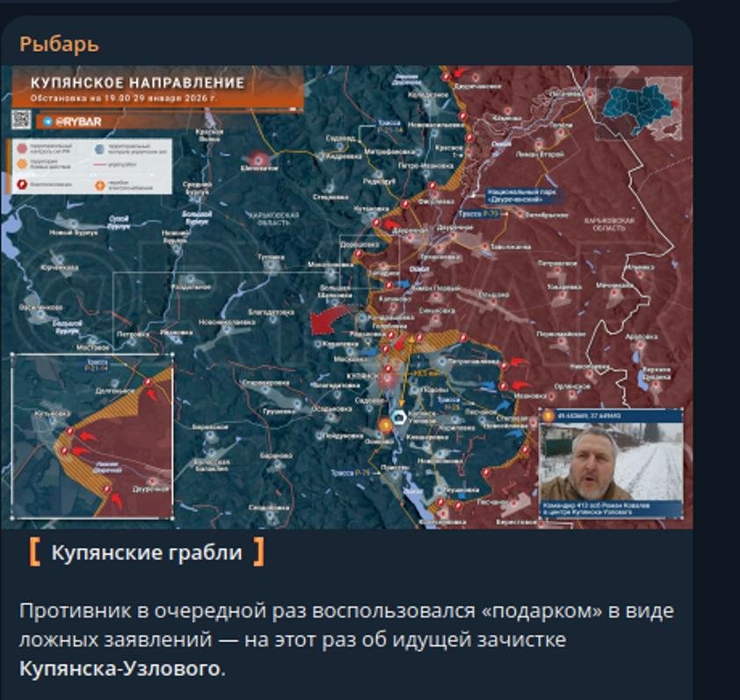Open the zoomed inset map in bottom-left
Image resolution: width=740 pixels, height=700 pixels.
[x=92, y=435]
